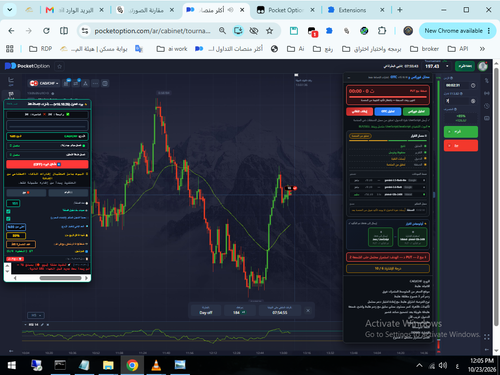Screen dimensions: 500x375
Task: Open VLC media player from the taskbar
Action: (156, 365)
